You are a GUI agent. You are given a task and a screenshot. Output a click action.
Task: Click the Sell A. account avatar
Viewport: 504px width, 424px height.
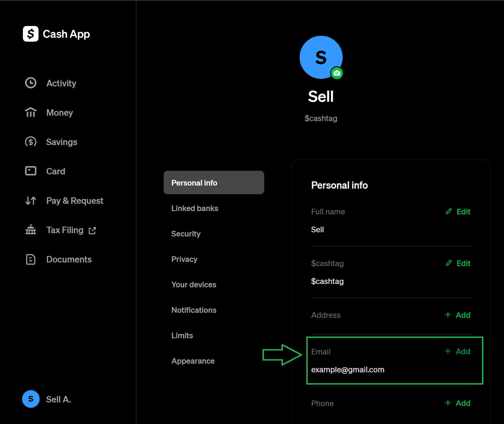(x=31, y=399)
